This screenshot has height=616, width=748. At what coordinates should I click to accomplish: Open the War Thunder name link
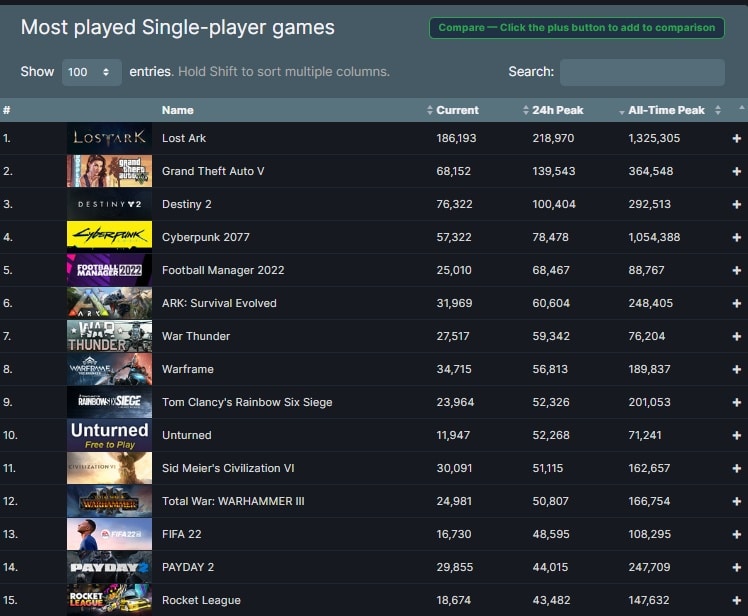point(196,336)
